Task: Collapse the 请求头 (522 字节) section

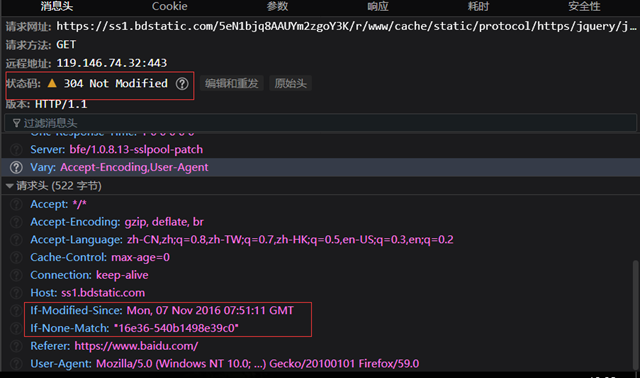Action: coord(10,186)
